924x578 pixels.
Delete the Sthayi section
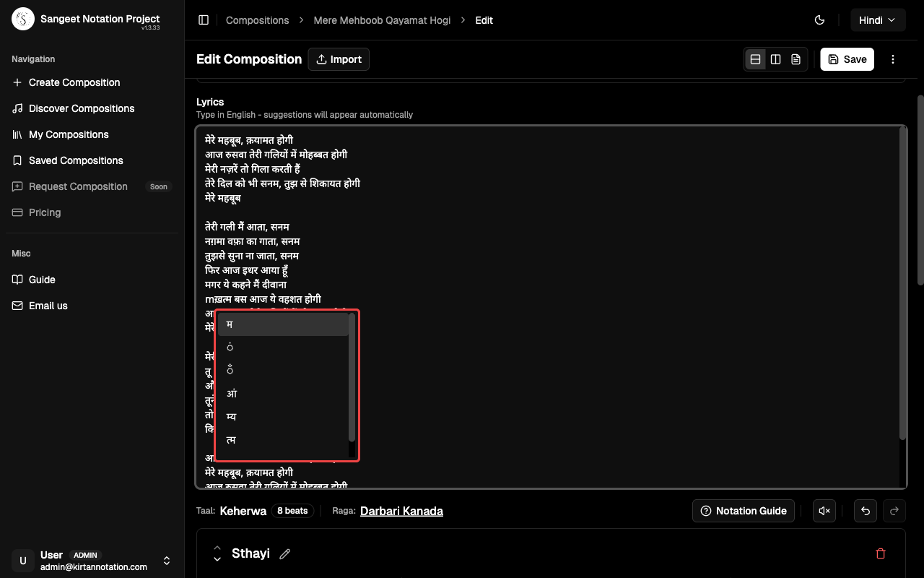click(880, 553)
